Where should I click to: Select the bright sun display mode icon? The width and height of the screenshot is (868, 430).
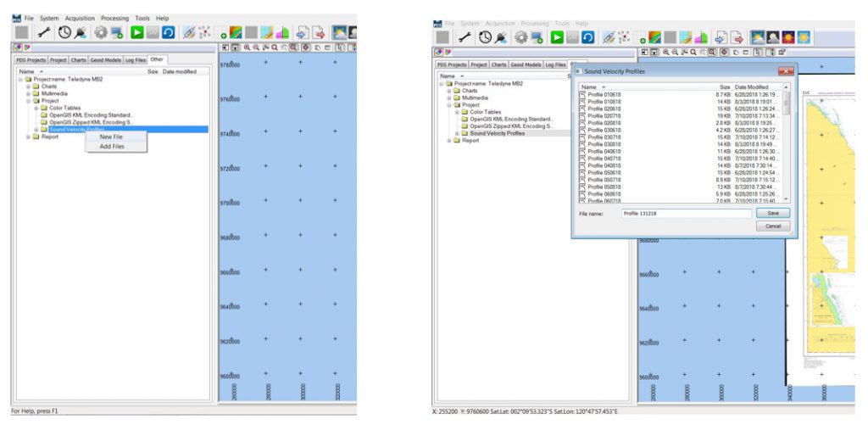[804, 37]
